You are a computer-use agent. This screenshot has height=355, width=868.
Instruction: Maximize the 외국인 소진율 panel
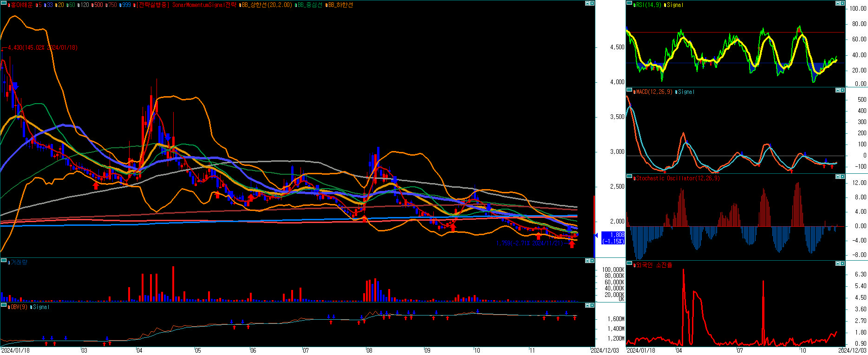(838, 263)
